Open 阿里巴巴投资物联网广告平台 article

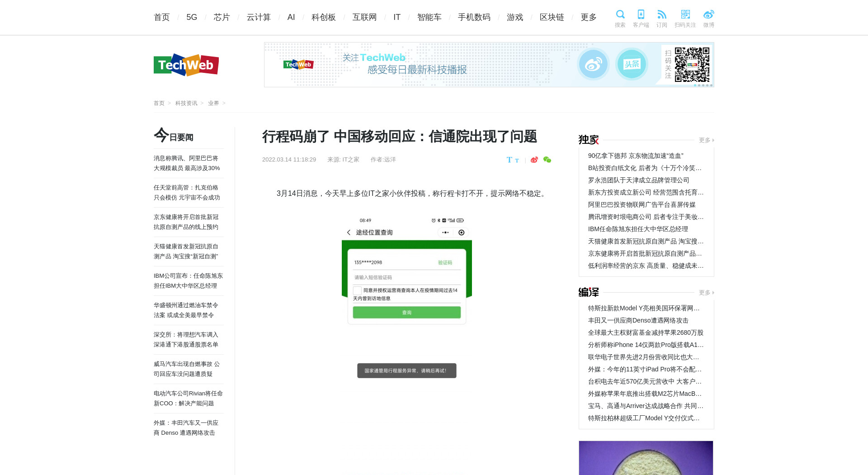coord(642,204)
